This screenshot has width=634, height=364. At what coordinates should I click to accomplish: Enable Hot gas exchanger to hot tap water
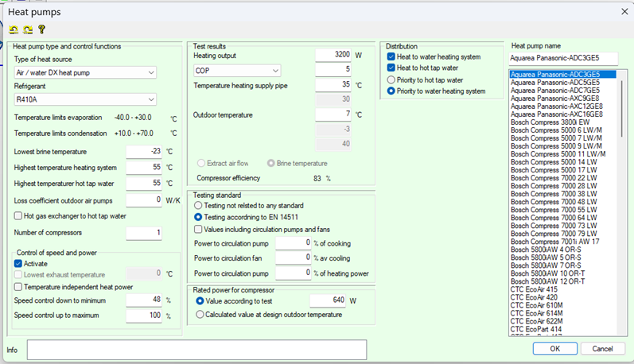(x=18, y=216)
